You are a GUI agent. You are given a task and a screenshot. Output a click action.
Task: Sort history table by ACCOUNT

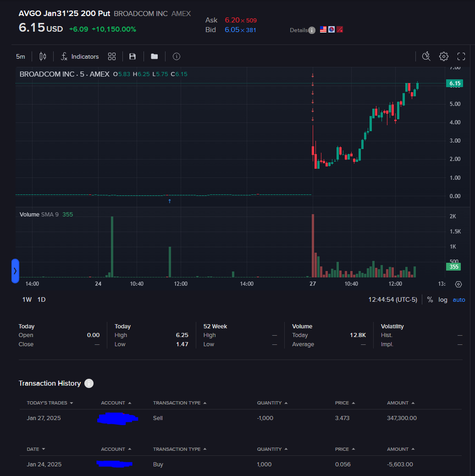tap(116, 449)
